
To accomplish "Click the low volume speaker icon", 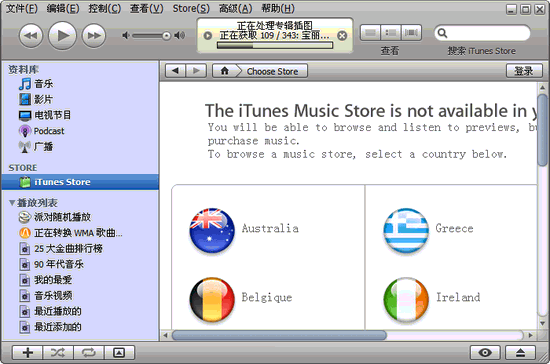I will coord(126,35).
